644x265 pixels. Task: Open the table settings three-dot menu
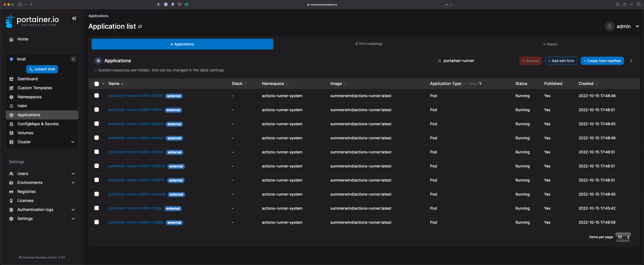coord(631,61)
